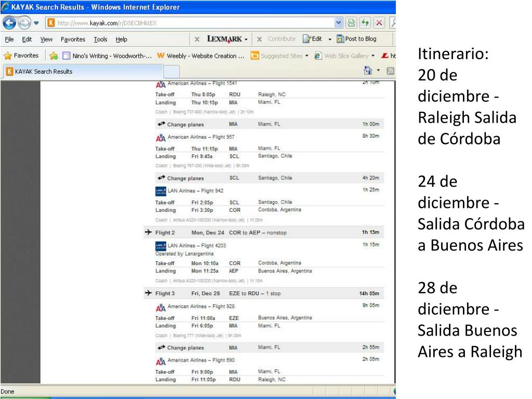Click the '14h 05m' Flight 3 duration
The image size is (532, 399).
coord(369,294)
